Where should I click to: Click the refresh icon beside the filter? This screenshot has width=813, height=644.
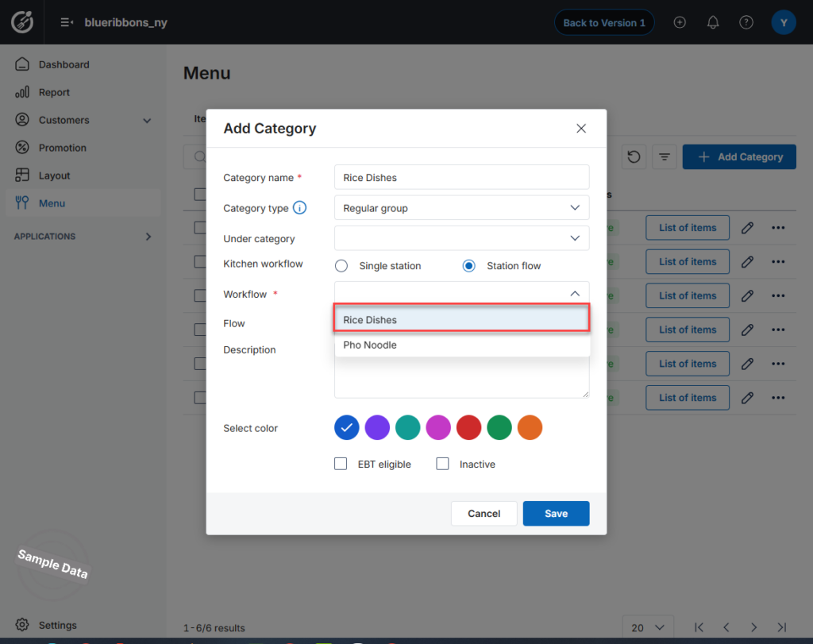pyautogui.click(x=634, y=156)
